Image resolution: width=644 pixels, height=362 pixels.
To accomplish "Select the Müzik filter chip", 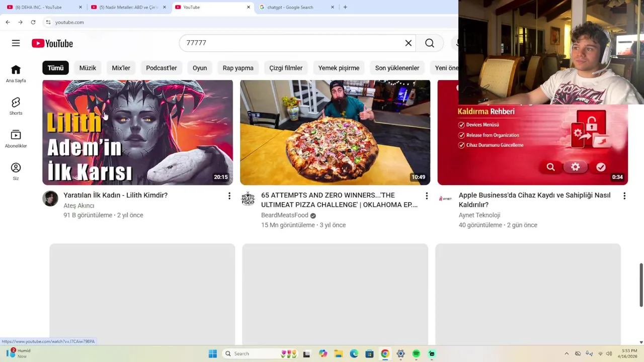I will (x=88, y=68).
